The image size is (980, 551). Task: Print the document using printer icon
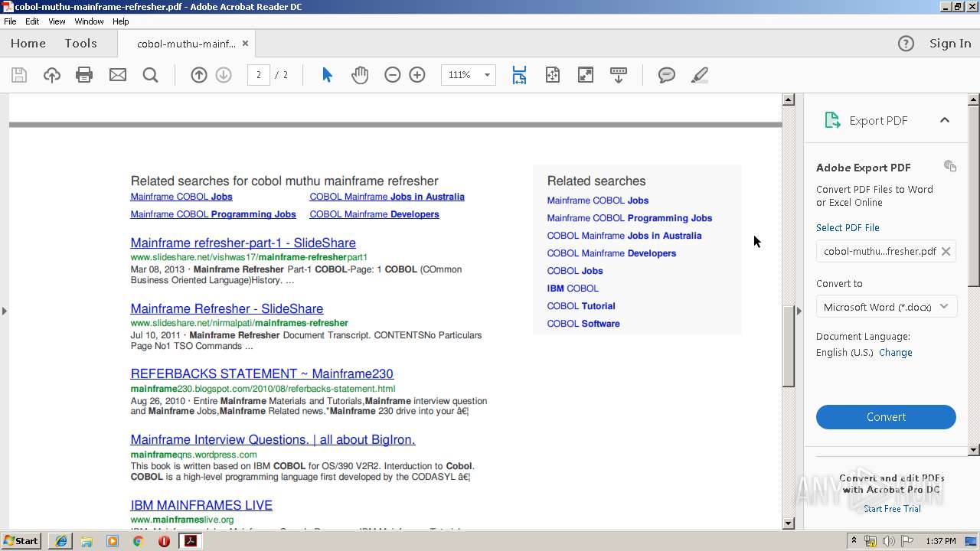(x=84, y=75)
